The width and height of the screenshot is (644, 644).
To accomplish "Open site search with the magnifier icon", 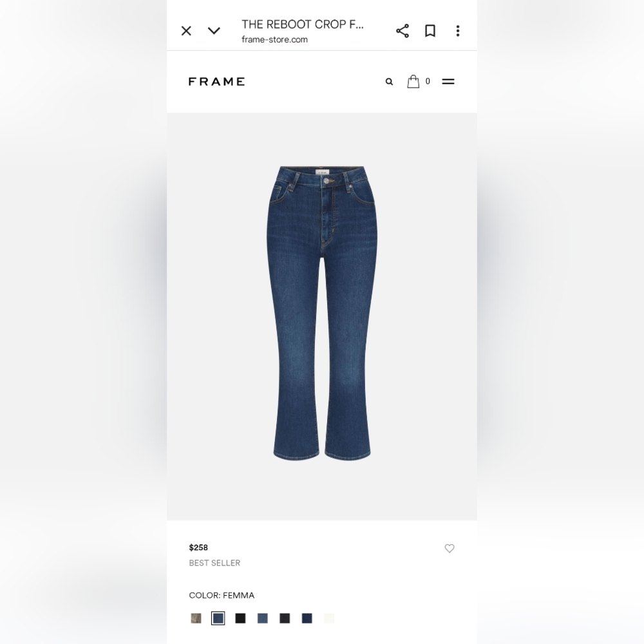I will point(389,82).
